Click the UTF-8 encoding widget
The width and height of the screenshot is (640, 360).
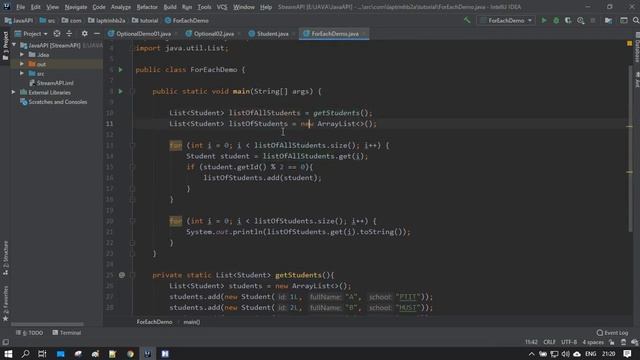click(569, 342)
